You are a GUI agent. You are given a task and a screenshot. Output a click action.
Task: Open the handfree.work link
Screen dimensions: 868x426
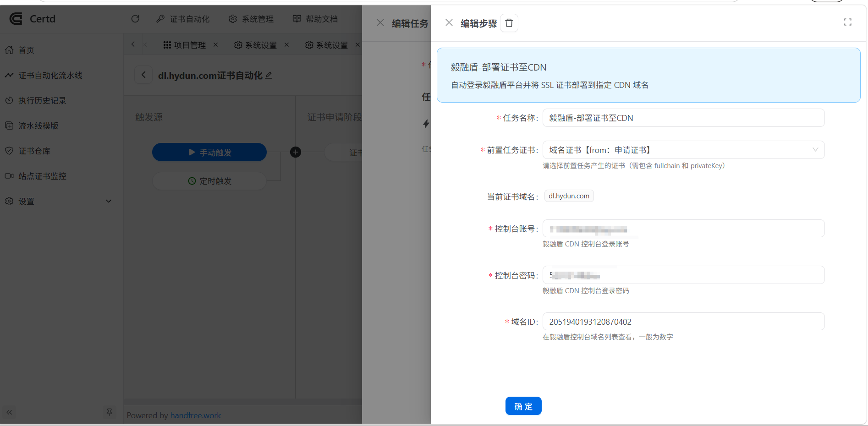click(196, 415)
